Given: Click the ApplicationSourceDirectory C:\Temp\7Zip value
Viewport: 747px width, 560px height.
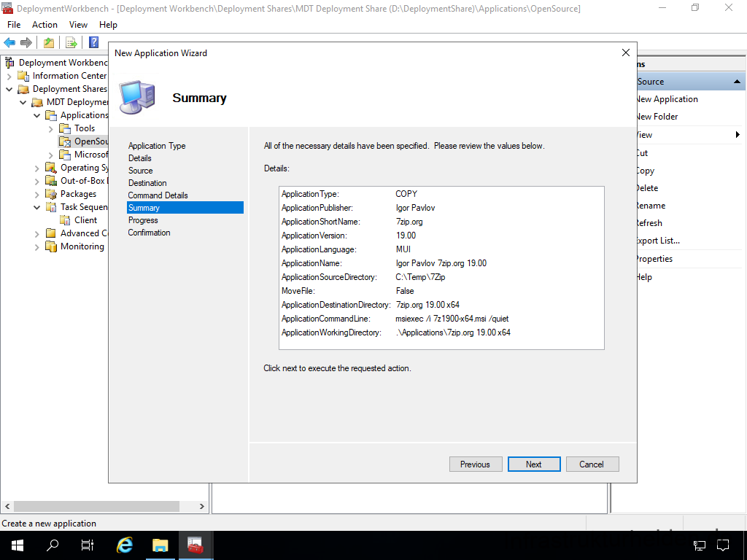Looking at the screenshot, I should 420,277.
